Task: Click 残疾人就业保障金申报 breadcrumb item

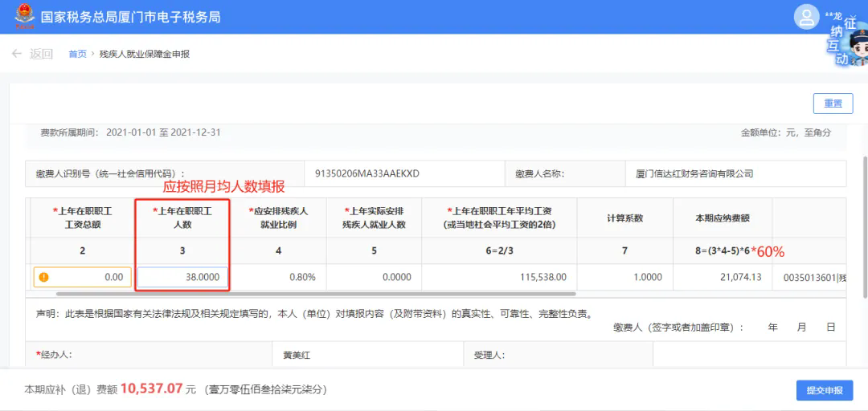Action: pos(145,54)
